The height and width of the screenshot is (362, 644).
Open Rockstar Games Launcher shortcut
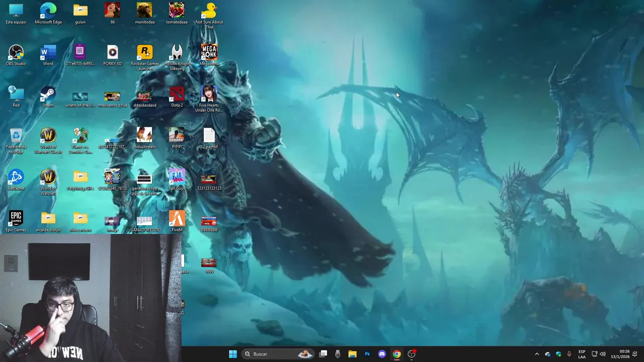144,57
